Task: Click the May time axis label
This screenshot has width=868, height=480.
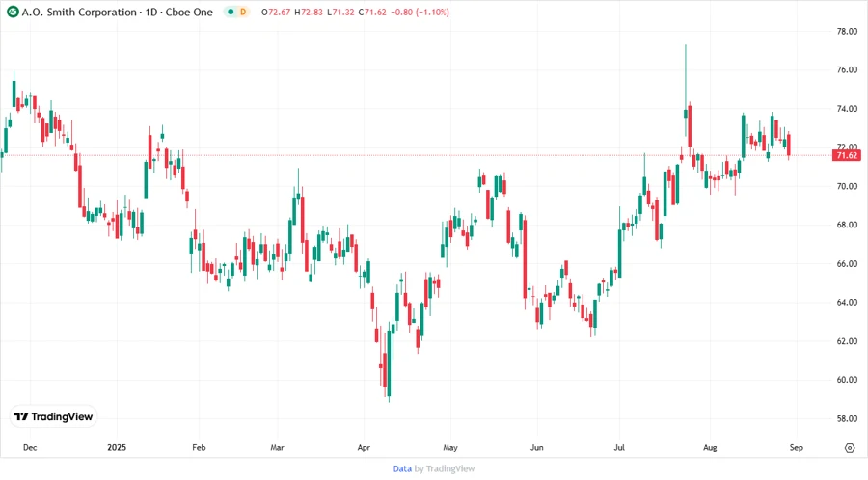Action: (450, 447)
